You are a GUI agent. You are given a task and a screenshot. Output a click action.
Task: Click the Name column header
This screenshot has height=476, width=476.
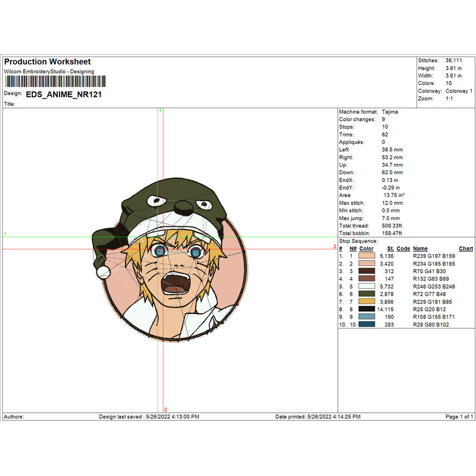click(420, 249)
